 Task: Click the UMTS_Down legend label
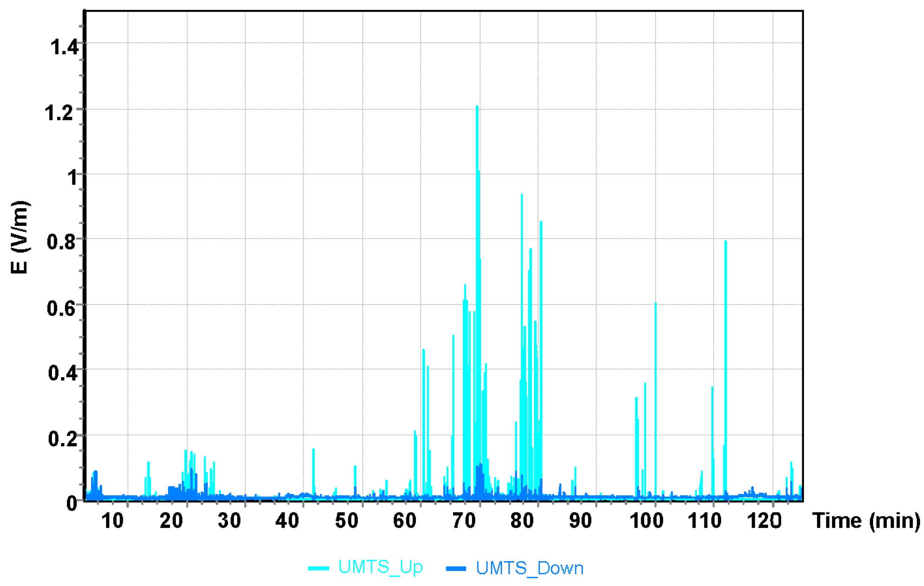coord(530,568)
